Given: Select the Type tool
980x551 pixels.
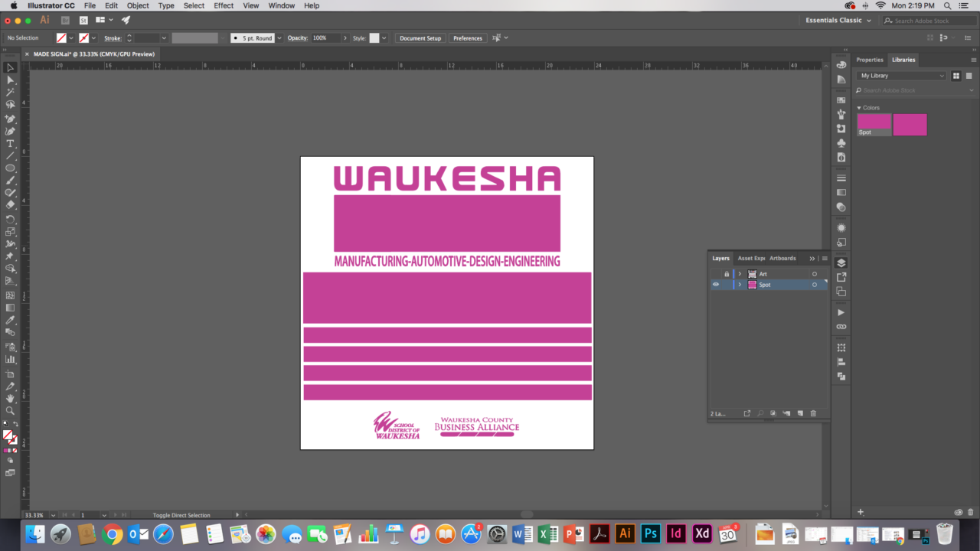Looking at the screenshot, I should pos(10,144).
